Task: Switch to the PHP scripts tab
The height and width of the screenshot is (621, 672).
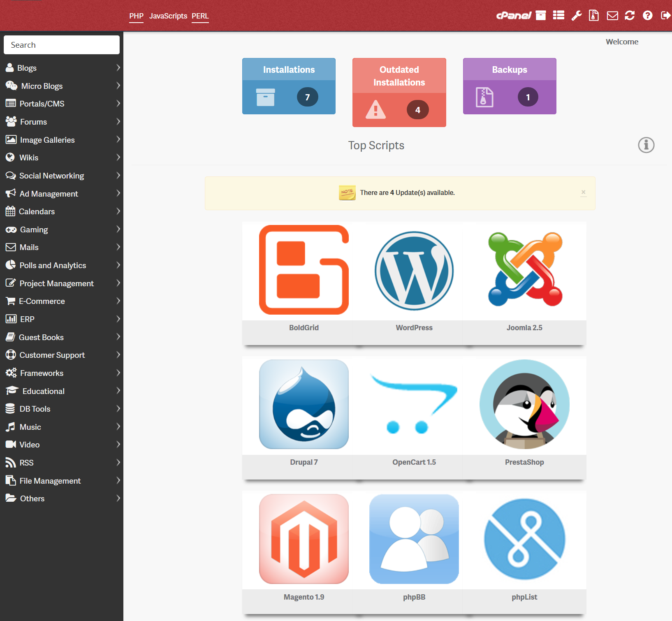Action: (136, 16)
